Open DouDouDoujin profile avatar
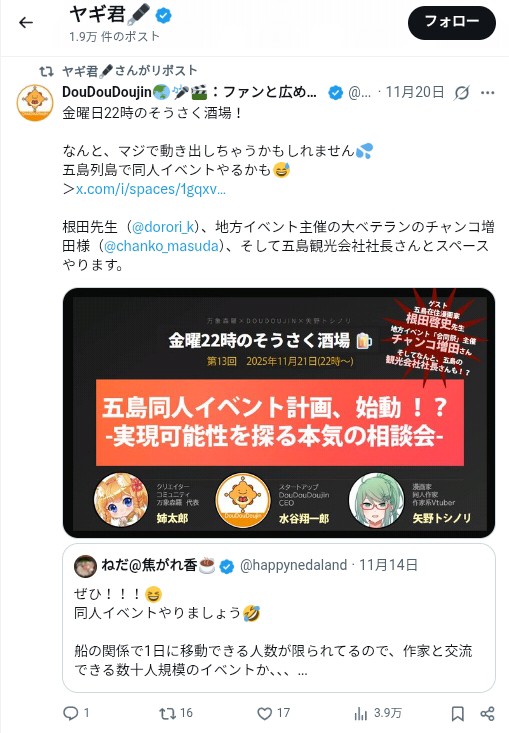Image resolution: width=509 pixels, height=733 pixels. [x=35, y=102]
